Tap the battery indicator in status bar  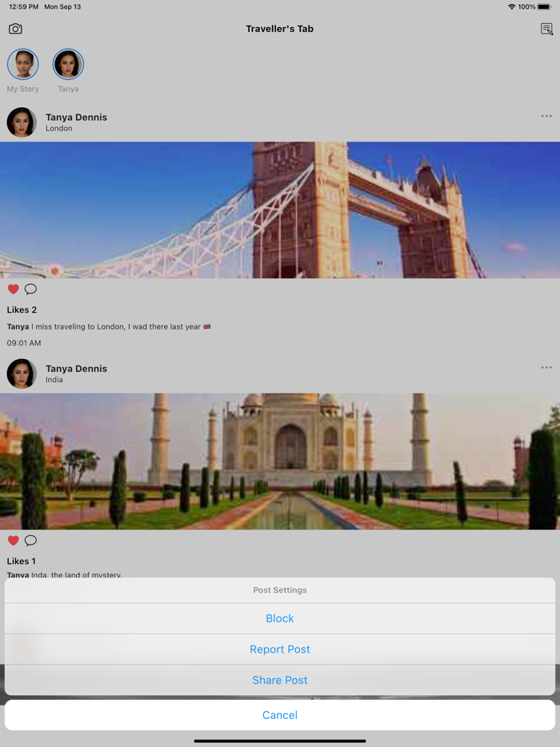[x=544, y=6]
